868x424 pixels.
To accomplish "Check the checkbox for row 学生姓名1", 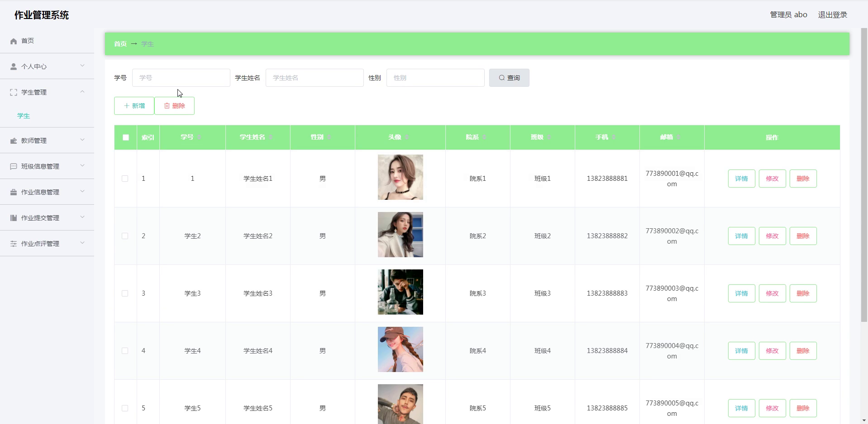I will 125,179.
